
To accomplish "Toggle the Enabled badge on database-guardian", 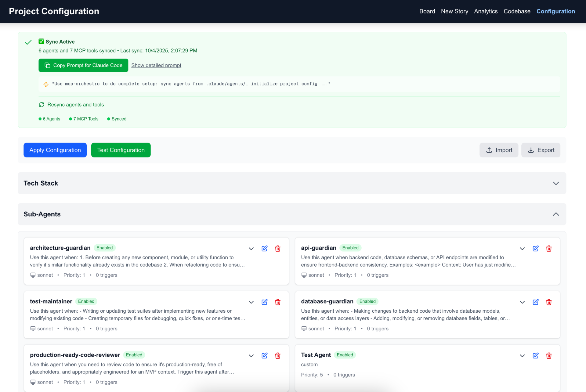I will coord(367,301).
